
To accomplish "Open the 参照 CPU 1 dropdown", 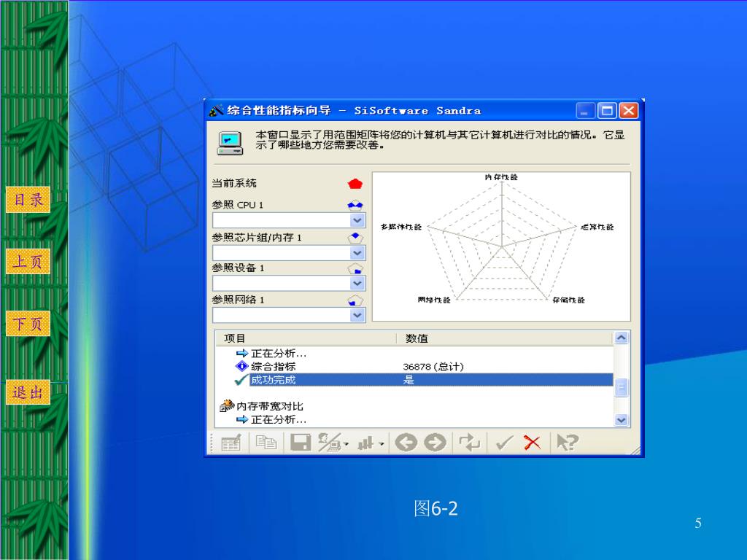I will coord(357,220).
